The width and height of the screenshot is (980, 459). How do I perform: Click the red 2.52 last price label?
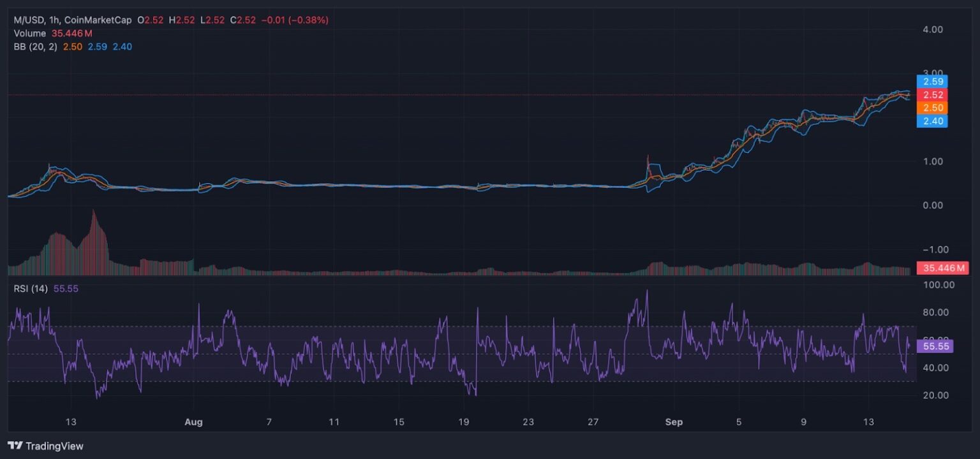click(x=933, y=94)
